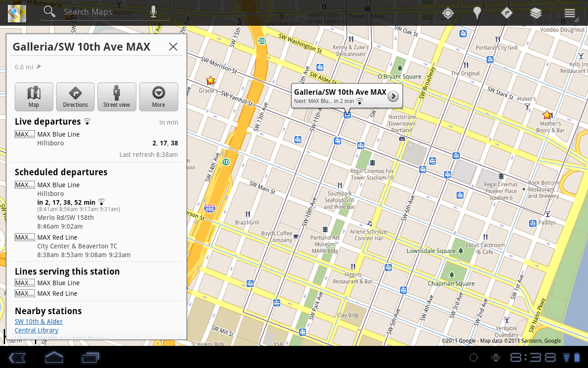Open the SW 10th & Alder link

[x=39, y=322]
